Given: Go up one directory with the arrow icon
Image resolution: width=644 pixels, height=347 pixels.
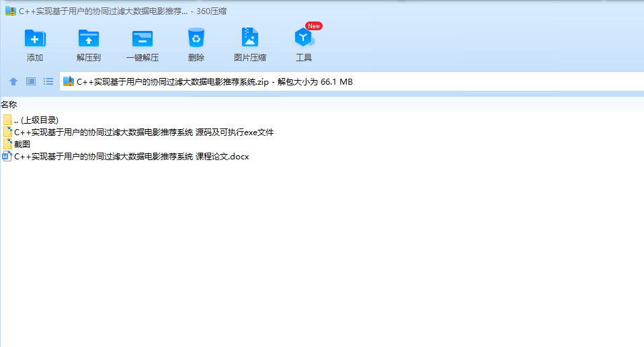Looking at the screenshot, I should [x=13, y=81].
